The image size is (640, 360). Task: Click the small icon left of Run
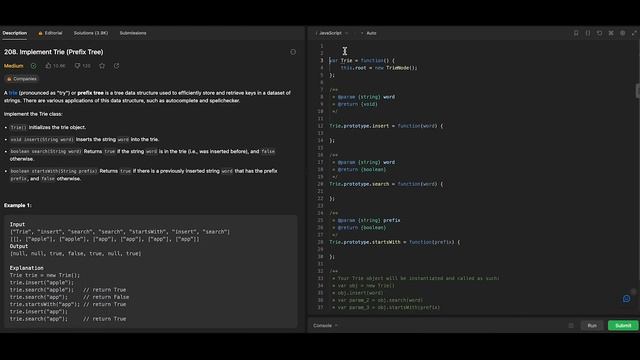coord(571,326)
